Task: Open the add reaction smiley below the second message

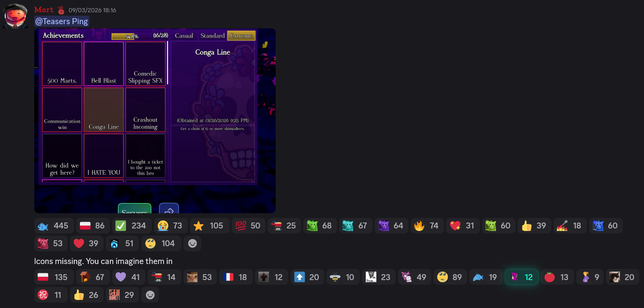Action: pyautogui.click(x=150, y=295)
